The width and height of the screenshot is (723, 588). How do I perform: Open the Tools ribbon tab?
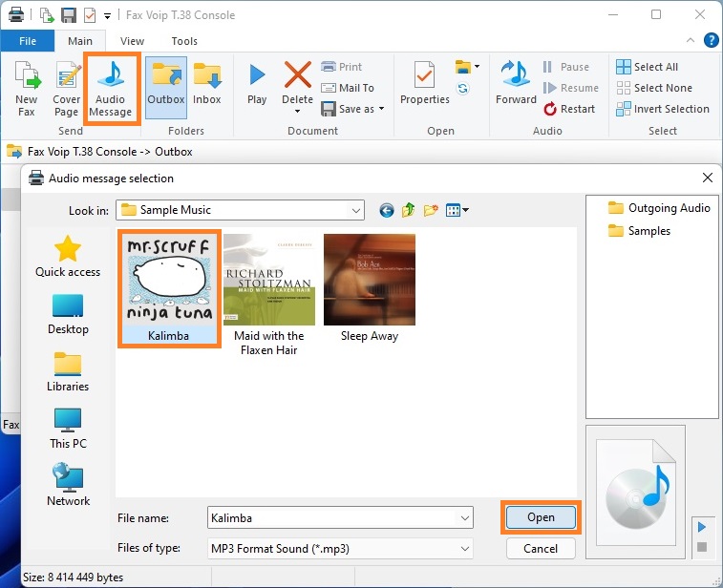pos(184,41)
